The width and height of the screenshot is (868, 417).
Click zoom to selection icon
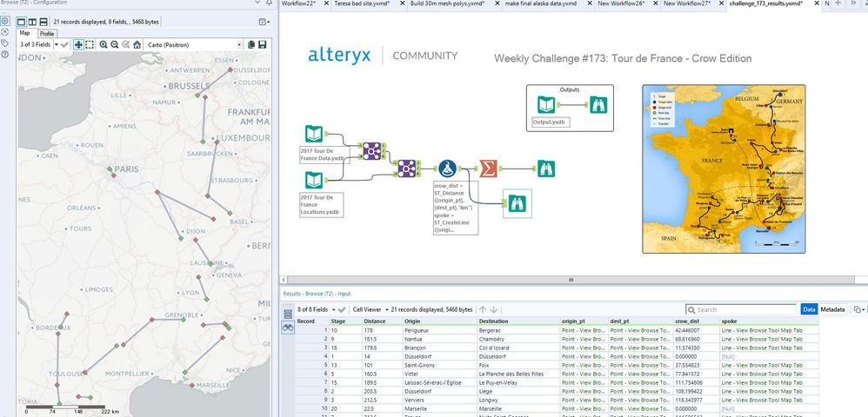click(125, 45)
